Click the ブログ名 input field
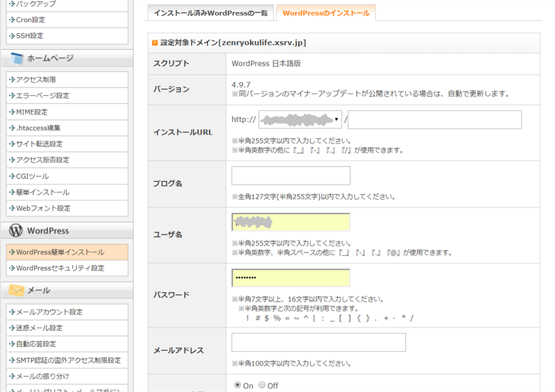This screenshot has width=555, height=392. coord(291,176)
